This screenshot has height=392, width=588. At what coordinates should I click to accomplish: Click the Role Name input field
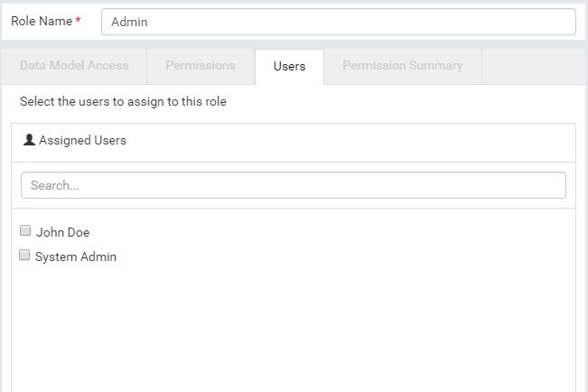(x=338, y=22)
